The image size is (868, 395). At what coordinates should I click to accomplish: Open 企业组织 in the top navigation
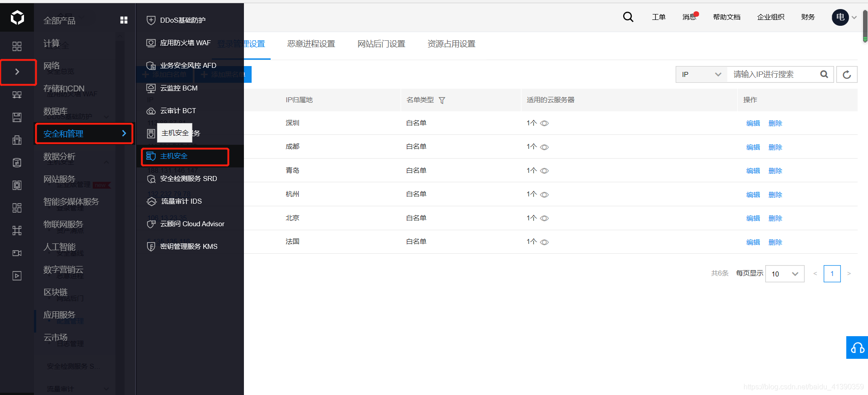tap(771, 17)
